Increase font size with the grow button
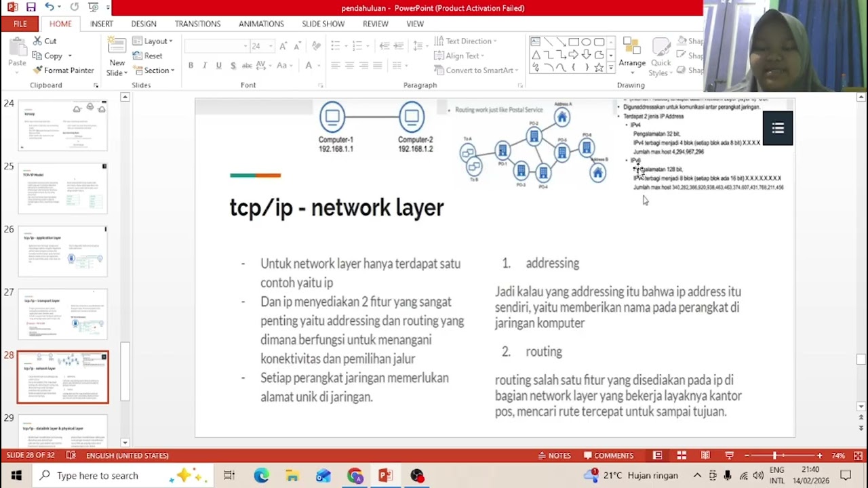Viewport: 868px width, 488px height. [283, 46]
